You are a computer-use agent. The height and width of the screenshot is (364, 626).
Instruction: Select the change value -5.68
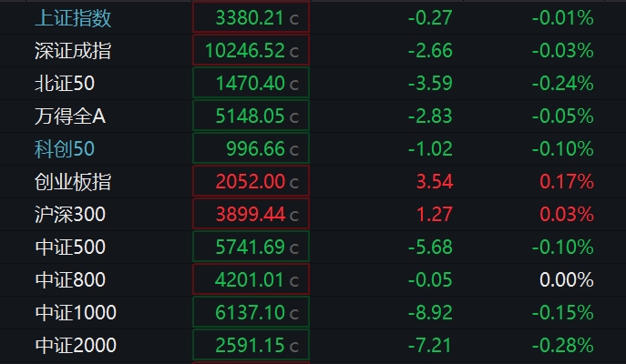[x=430, y=247]
